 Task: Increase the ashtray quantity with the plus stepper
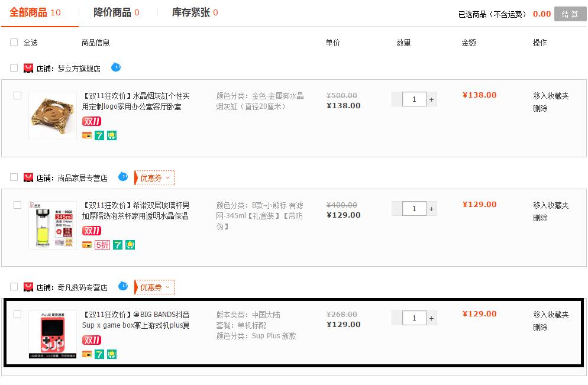coord(431,99)
